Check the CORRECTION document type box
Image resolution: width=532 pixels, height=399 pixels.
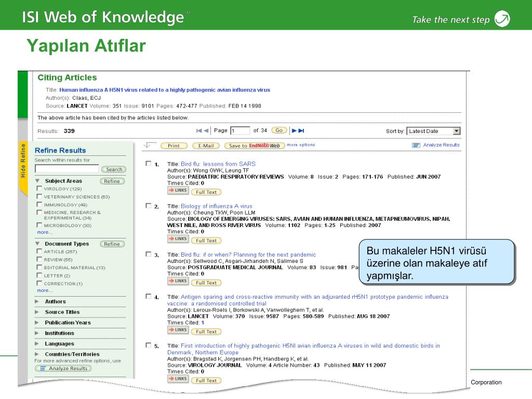point(39,283)
